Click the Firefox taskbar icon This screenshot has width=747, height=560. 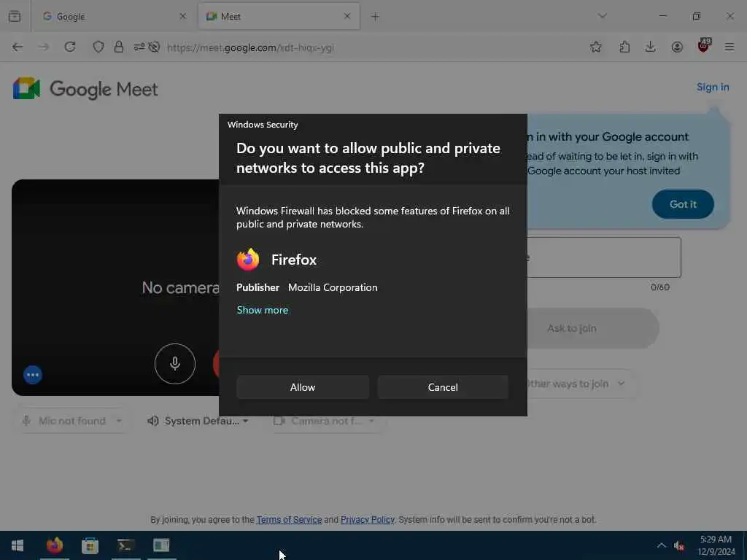55,545
